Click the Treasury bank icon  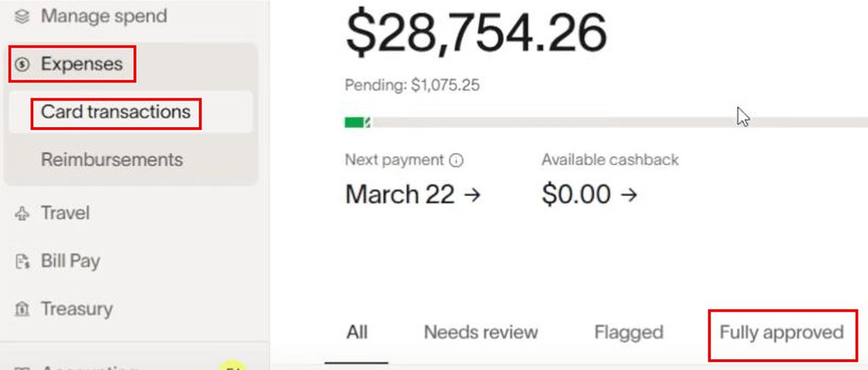pos(22,309)
